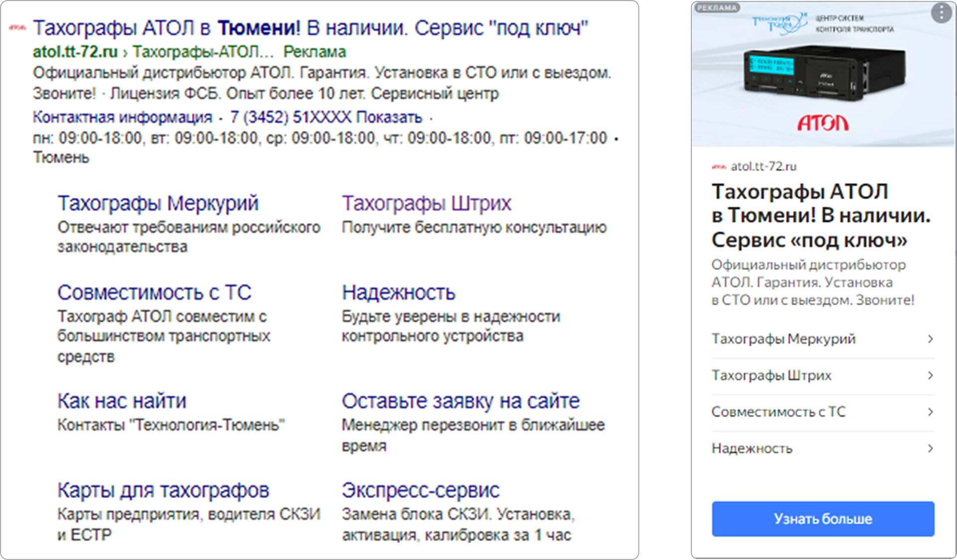This screenshot has height=560, width=957.
Task: Click the Реклама label in search ad
Action: (315, 52)
